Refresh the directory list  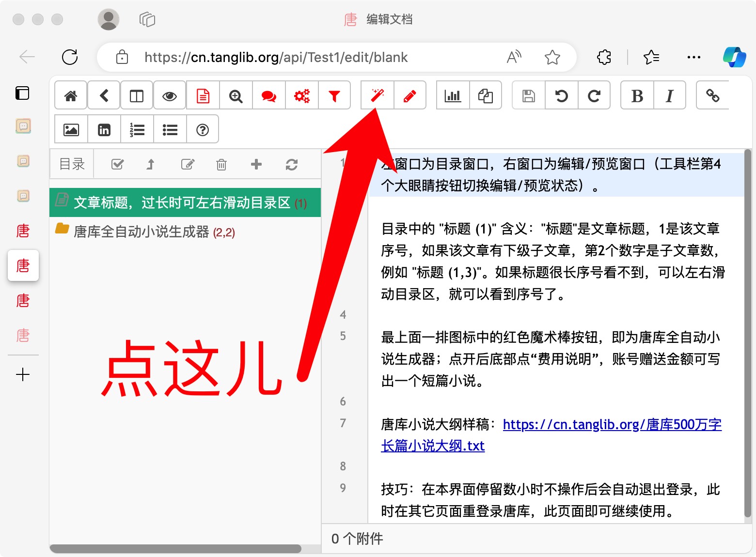click(291, 165)
